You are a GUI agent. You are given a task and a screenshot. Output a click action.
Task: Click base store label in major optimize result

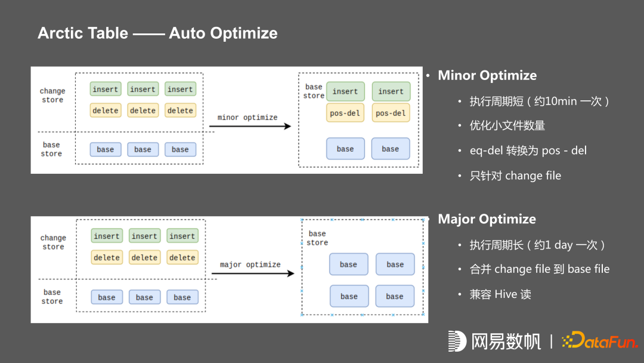click(317, 238)
